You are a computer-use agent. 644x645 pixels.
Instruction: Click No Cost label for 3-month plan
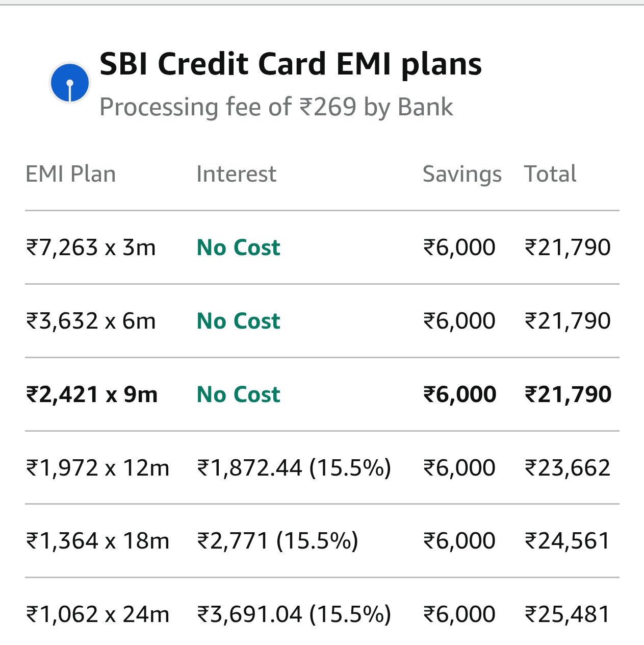pos(238,247)
